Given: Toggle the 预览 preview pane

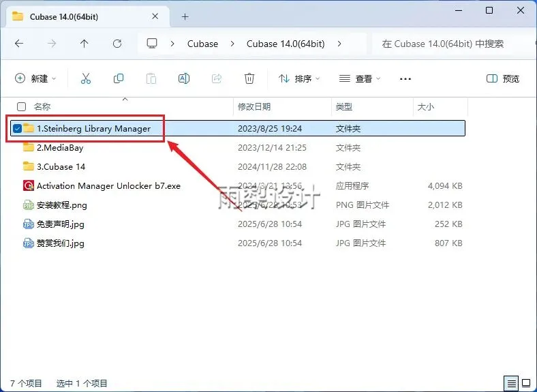Looking at the screenshot, I should pos(503,79).
